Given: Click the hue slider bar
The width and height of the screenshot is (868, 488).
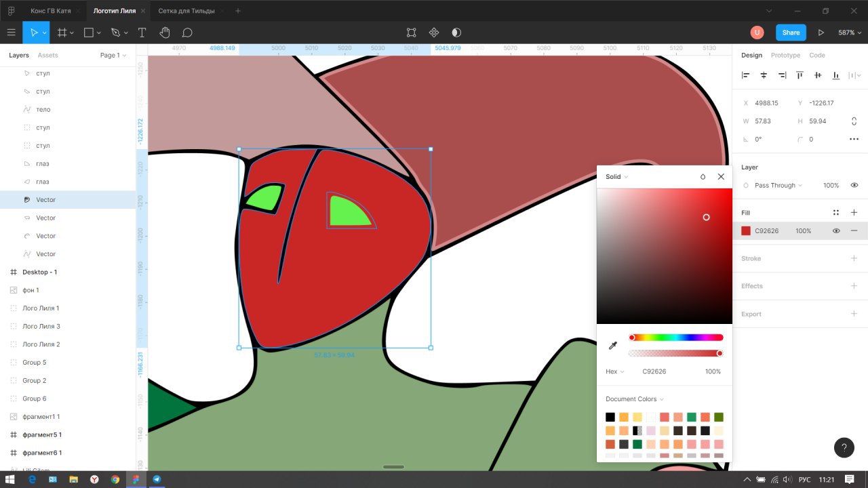Looking at the screenshot, I should click(675, 338).
